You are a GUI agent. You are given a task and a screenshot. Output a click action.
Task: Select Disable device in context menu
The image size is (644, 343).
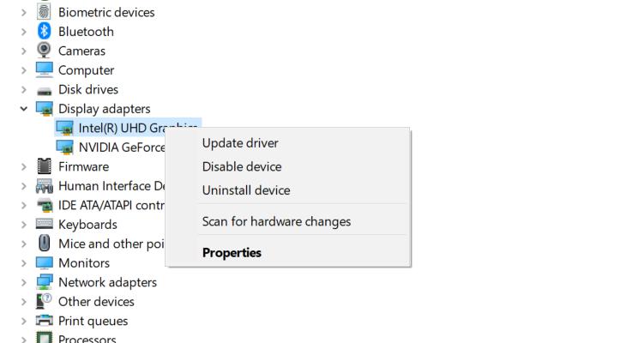click(x=242, y=166)
